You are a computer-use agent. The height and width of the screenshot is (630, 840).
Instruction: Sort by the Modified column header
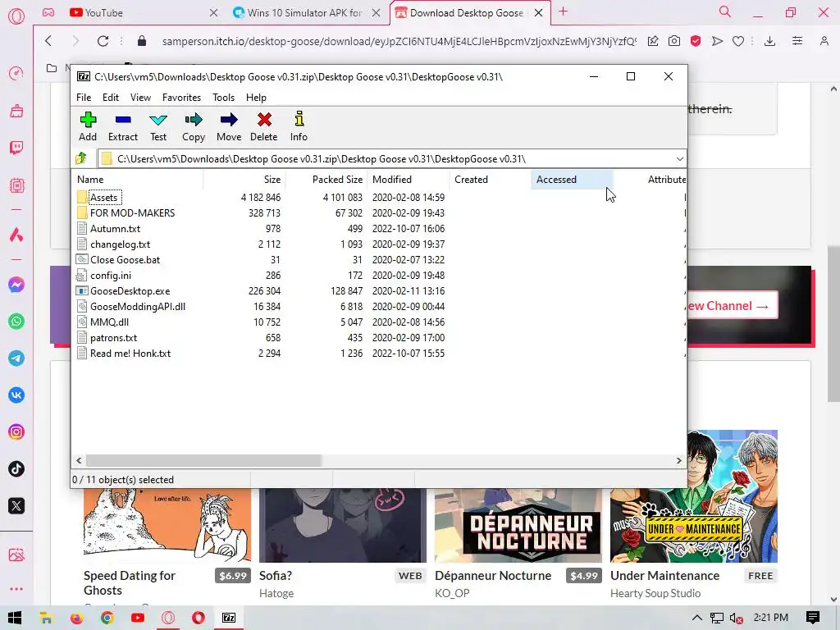pos(409,180)
